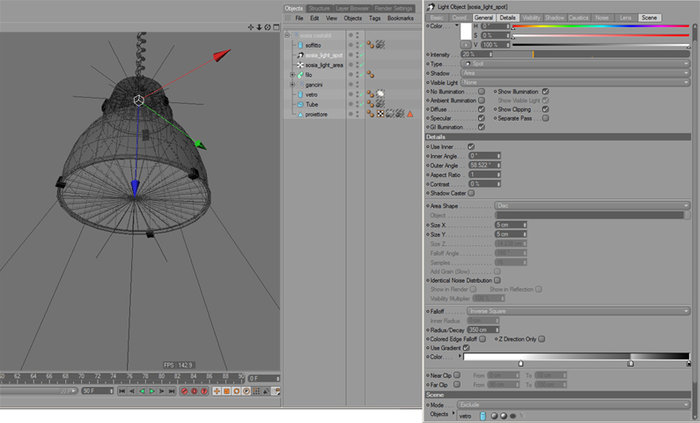The image size is (700, 423).
Task: Select the sosia_light_spot light icon
Action: (300, 55)
